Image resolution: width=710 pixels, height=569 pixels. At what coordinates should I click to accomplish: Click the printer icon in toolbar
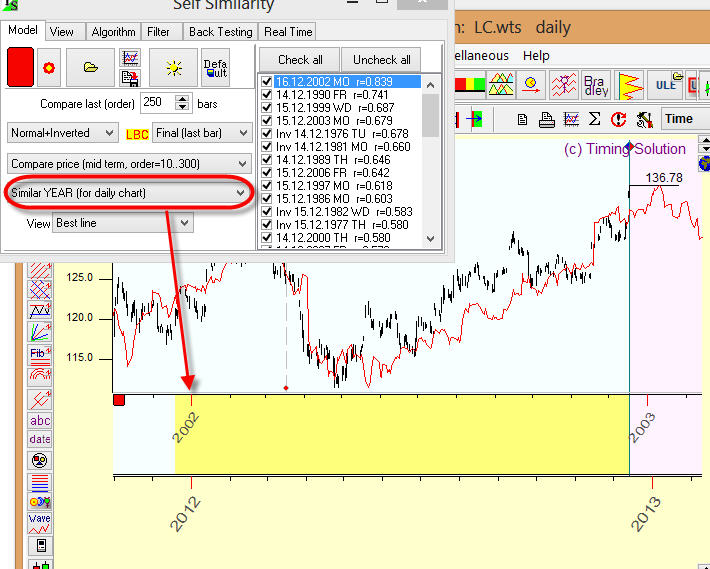pos(547,119)
